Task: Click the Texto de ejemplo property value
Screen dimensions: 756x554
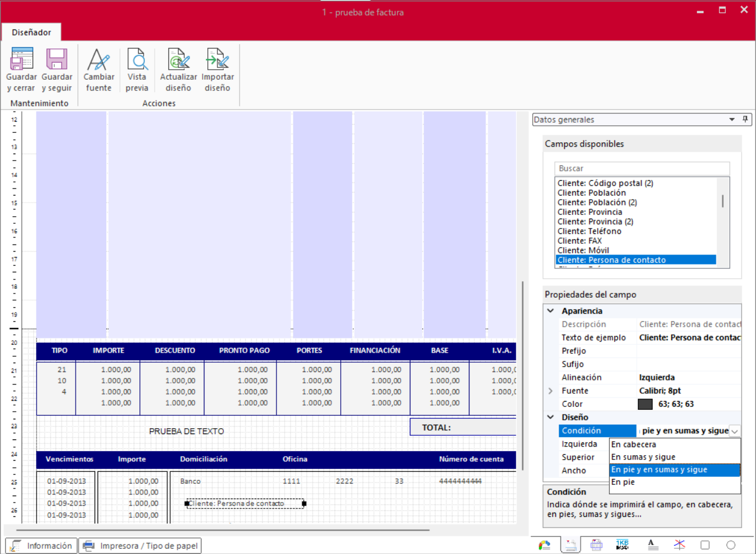Action: [689, 337]
